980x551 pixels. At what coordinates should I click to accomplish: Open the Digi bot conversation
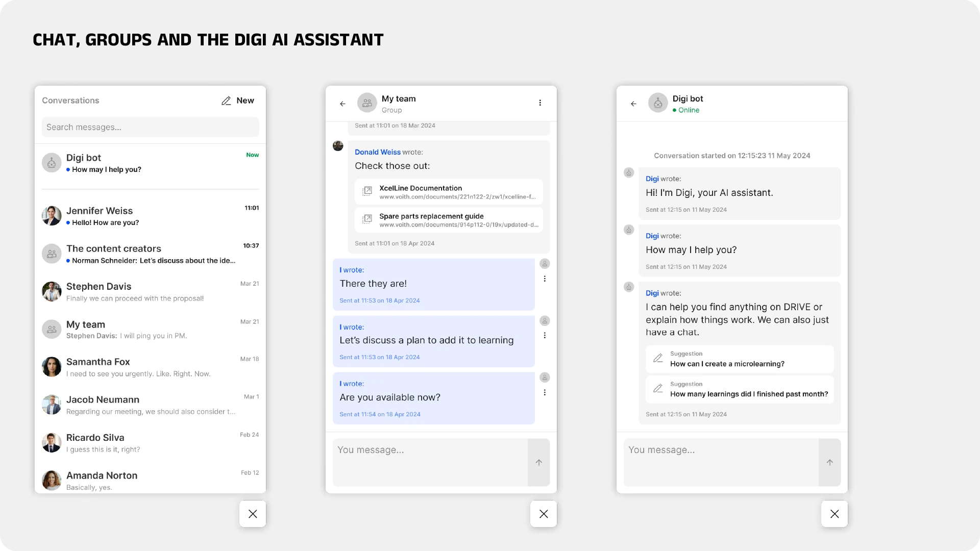[151, 163]
